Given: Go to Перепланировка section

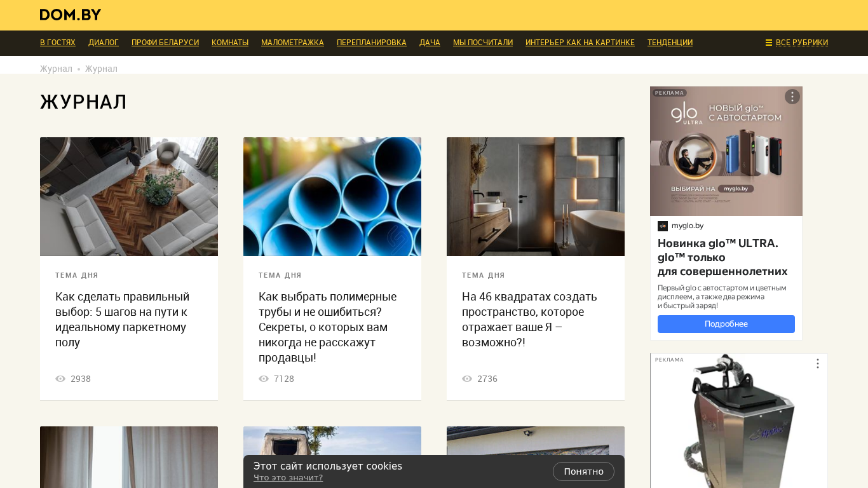Looking at the screenshot, I should point(372,43).
